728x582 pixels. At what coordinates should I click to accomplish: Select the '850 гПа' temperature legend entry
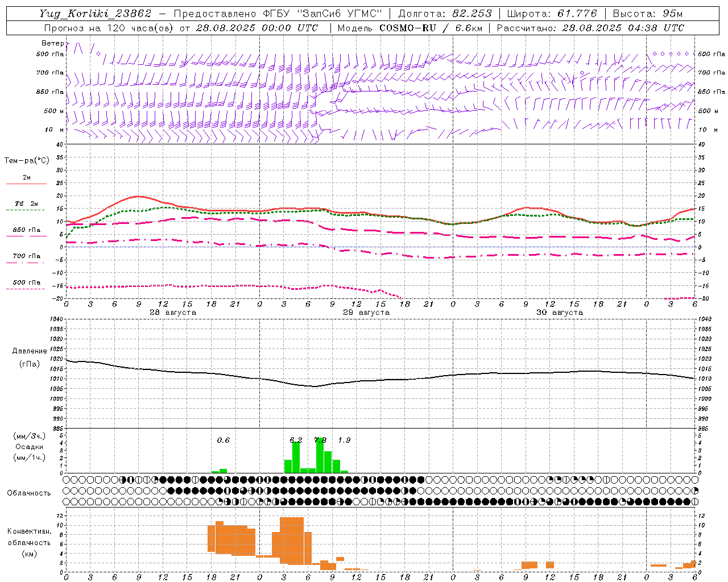coord(26,230)
